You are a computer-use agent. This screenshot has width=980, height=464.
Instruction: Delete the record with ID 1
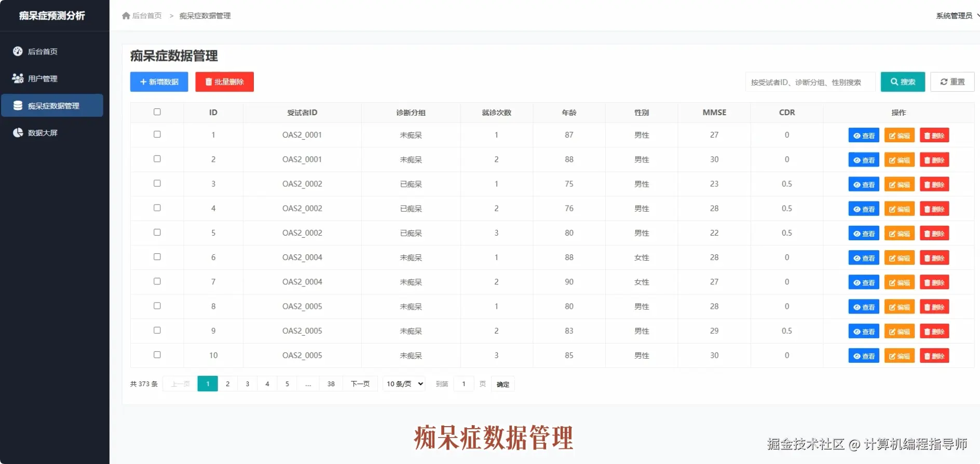point(934,135)
